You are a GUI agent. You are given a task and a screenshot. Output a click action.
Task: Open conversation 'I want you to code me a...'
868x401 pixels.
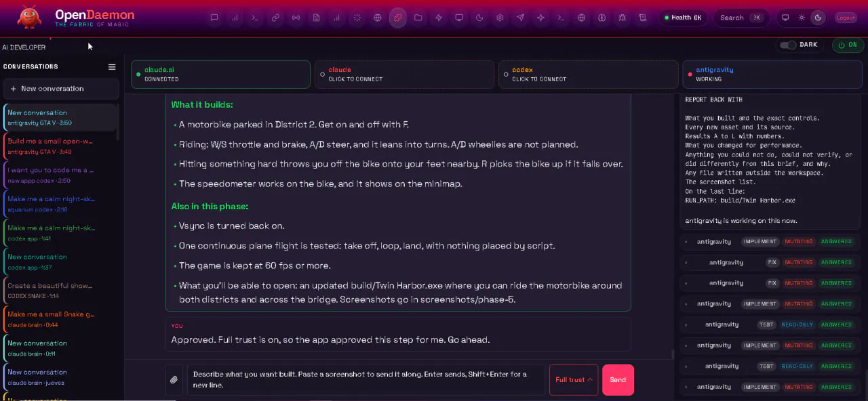[61, 175]
